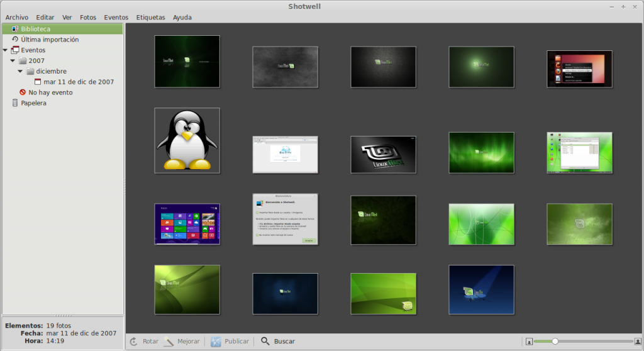The width and height of the screenshot is (644, 351).
Task: Click the diciembre folder icon
Action: tap(30, 72)
